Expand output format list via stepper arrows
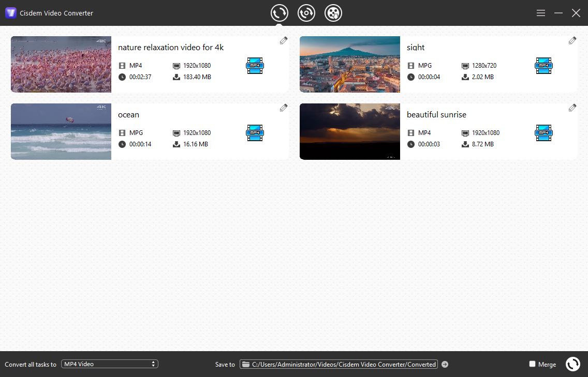Screen dimensions: 588x377 (x=153, y=364)
